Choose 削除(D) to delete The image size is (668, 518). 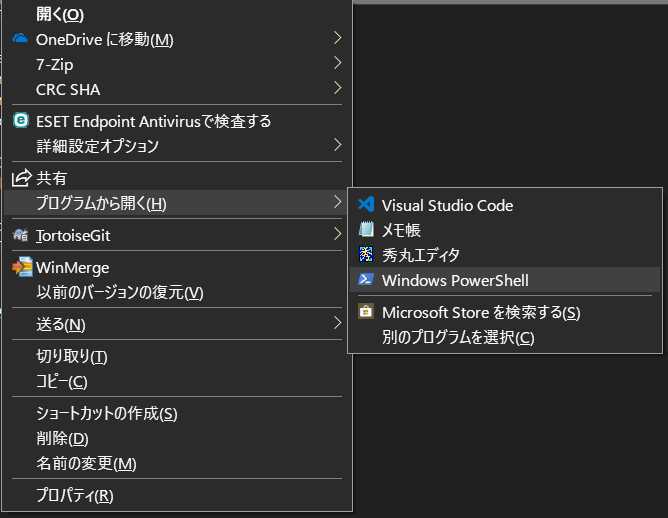[x=177, y=438]
